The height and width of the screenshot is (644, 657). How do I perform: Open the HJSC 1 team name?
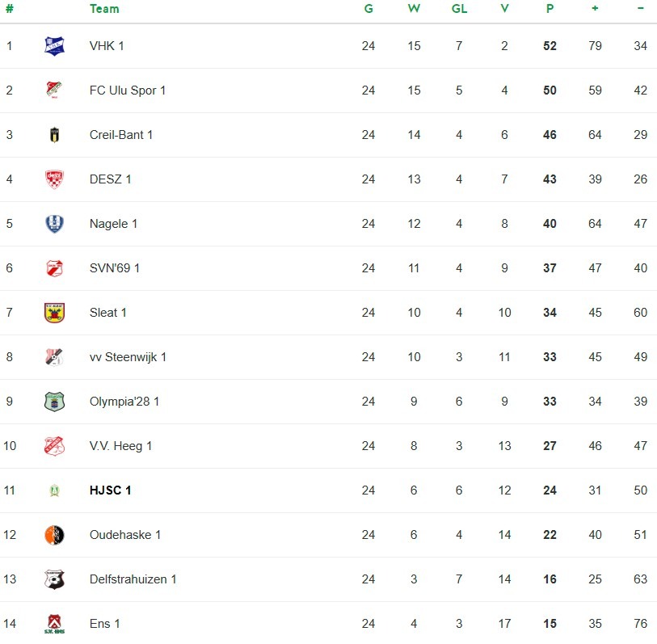point(110,490)
